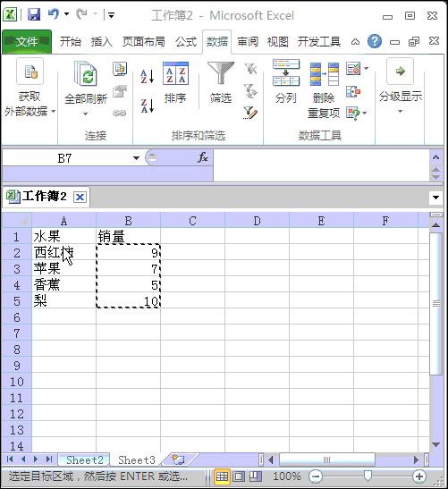Open the 文件 menu tab

[27, 41]
